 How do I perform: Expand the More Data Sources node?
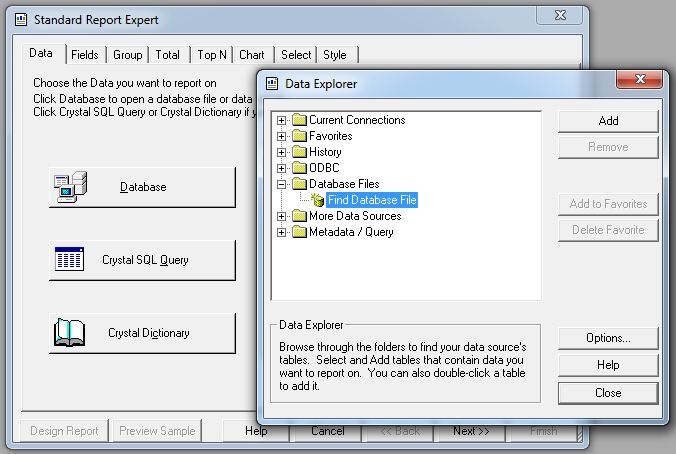282,216
